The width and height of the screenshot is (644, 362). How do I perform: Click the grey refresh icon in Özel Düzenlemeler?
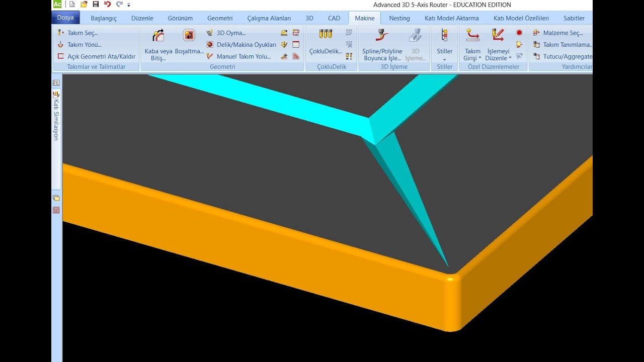519,56
